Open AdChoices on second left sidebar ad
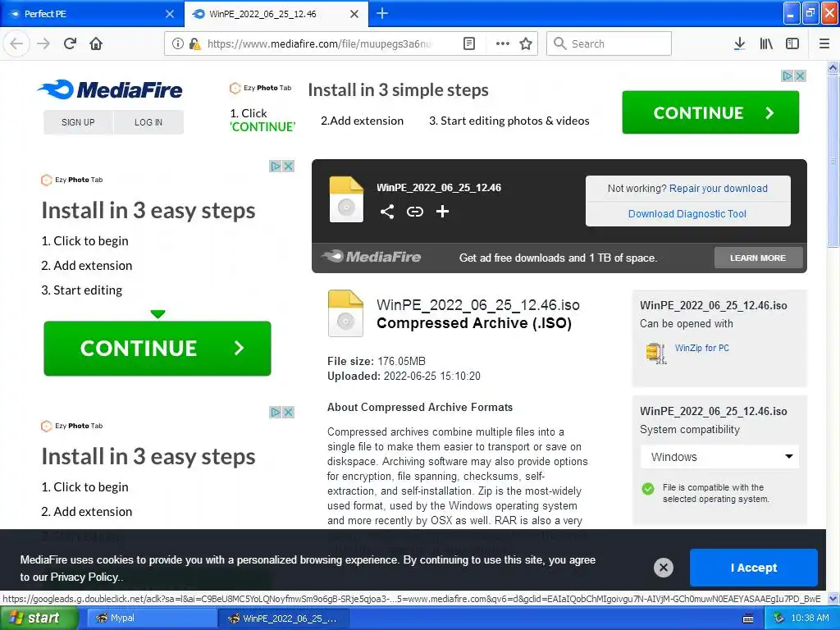The image size is (840, 630). [276, 412]
